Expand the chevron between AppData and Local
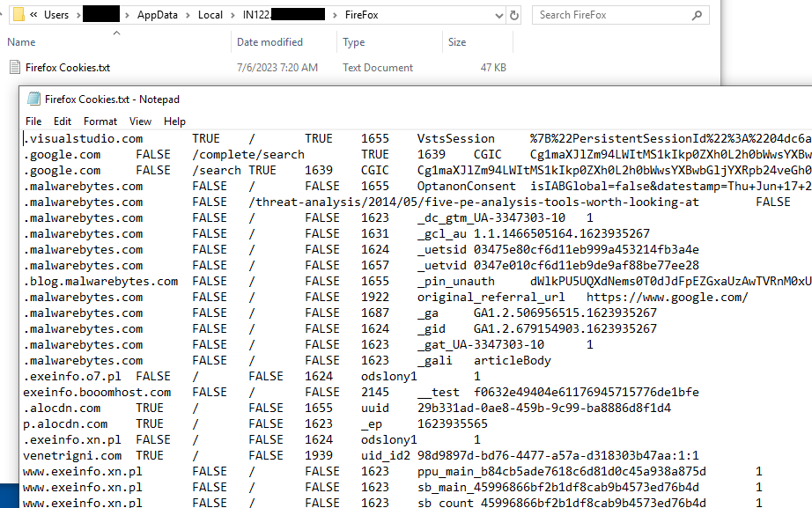Image resolution: width=812 pixels, height=508 pixels. coord(188,15)
